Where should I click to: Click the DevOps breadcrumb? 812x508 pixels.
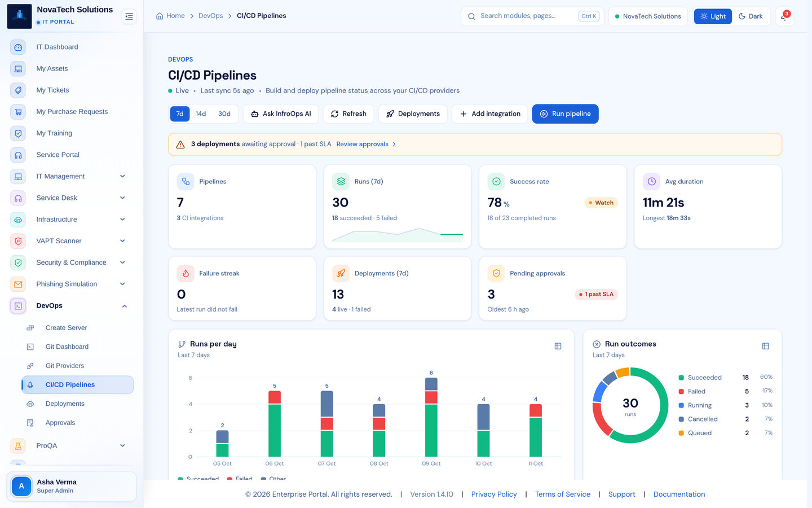click(211, 16)
